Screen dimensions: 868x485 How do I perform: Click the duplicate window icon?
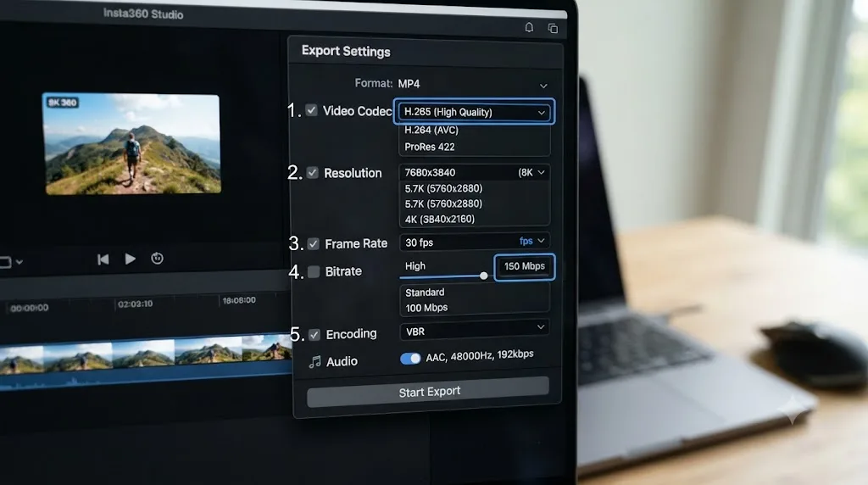pos(553,28)
